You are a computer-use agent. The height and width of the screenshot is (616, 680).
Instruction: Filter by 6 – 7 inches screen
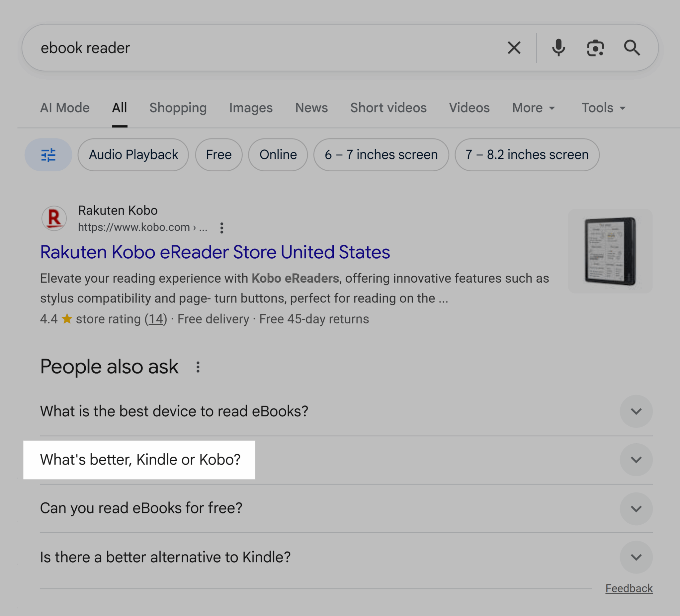click(x=381, y=155)
